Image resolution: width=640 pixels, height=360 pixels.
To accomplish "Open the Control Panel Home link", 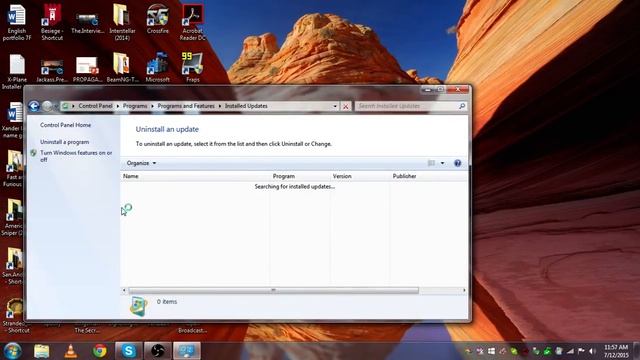I will [65, 125].
